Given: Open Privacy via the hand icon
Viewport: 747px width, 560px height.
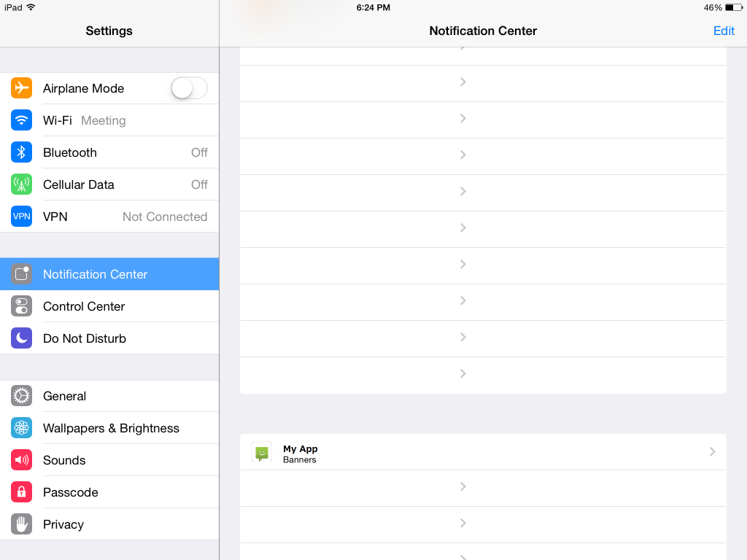Looking at the screenshot, I should coord(21,524).
